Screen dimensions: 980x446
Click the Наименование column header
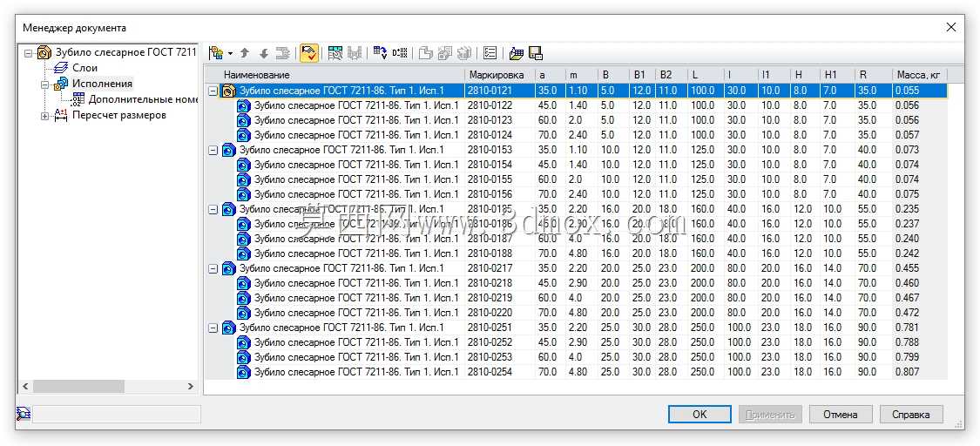[x=335, y=75]
